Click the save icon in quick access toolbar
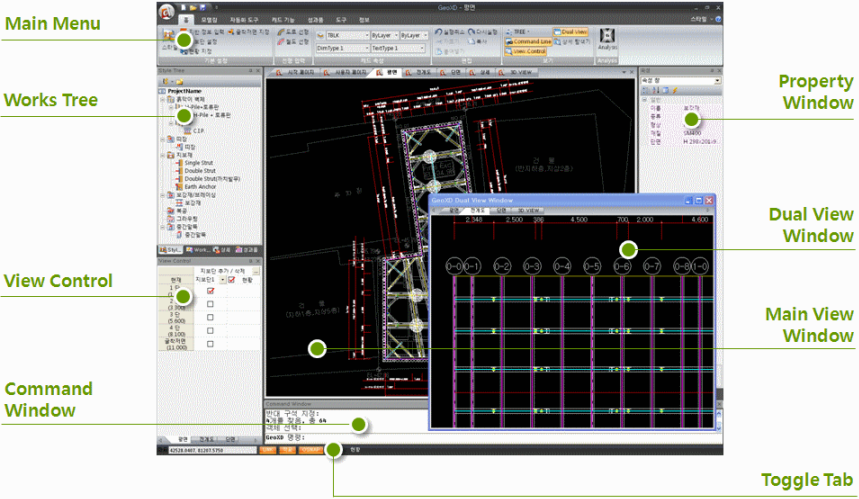859x499 pixels. (204, 7)
